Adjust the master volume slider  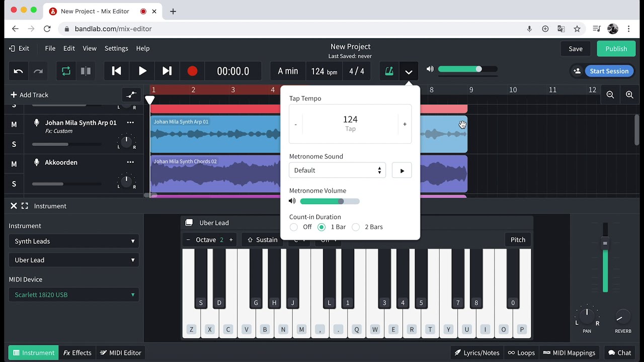(x=467, y=69)
